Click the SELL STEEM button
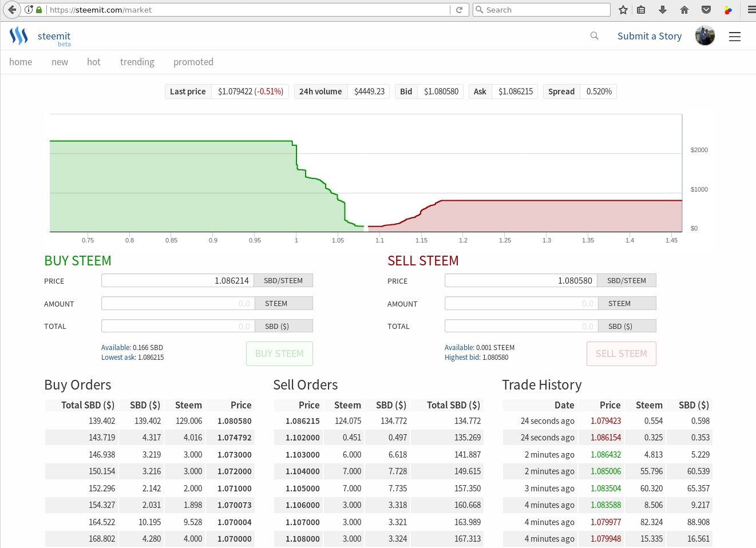The height and width of the screenshot is (548, 756). pos(621,354)
